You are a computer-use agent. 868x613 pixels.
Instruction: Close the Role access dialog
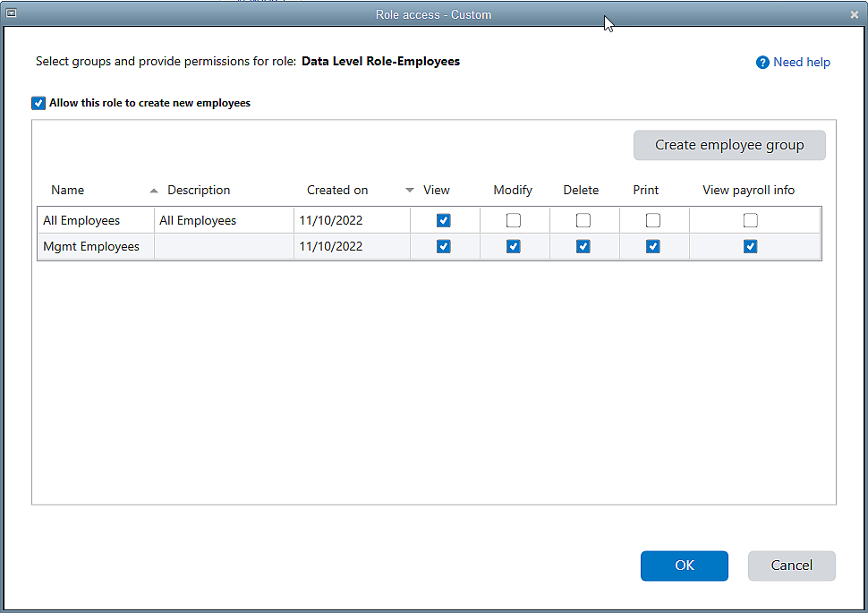click(x=854, y=14)
